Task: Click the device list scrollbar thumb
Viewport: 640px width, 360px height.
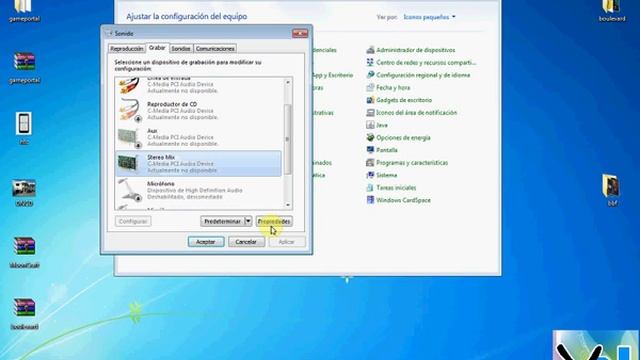Action: point(288,139)
